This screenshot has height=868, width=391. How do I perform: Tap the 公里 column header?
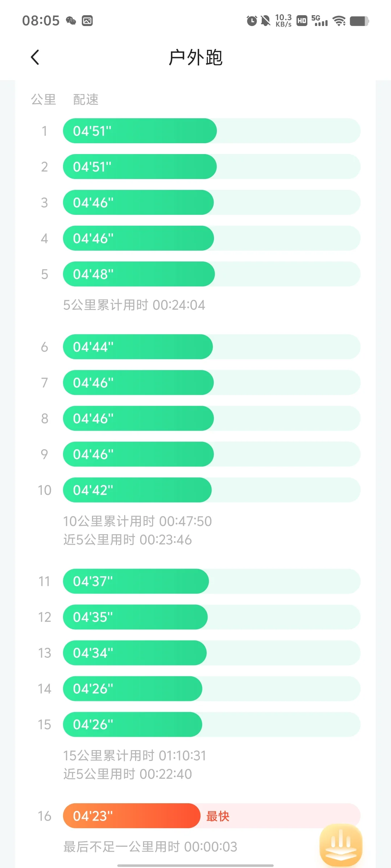point(43,99)
